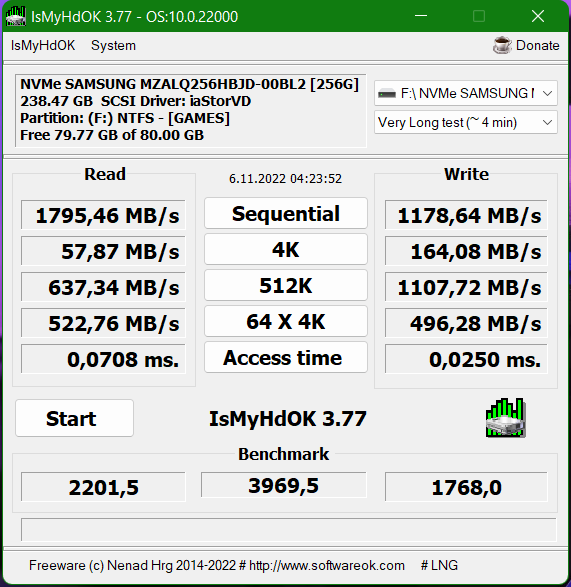Expand the Very Long test duration dropdown
The height and width of the screenshot is (587, 571).
pyautogui.click(x=465, y=122)
